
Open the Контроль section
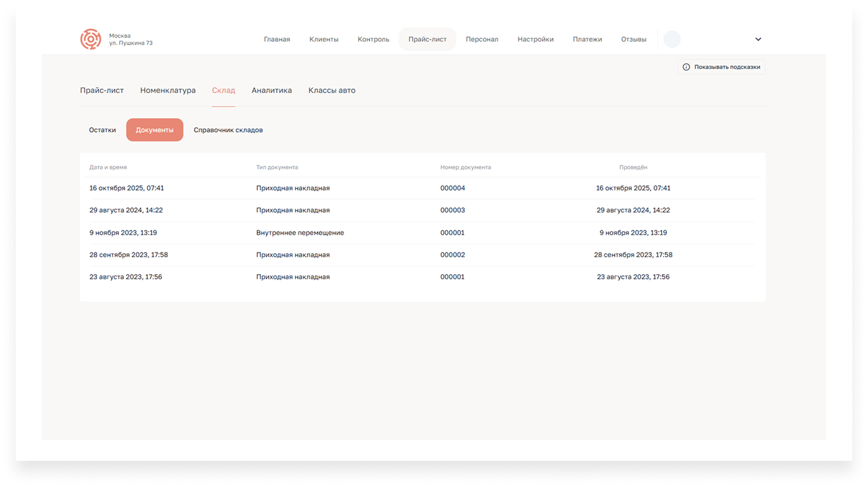click(373, 39)
